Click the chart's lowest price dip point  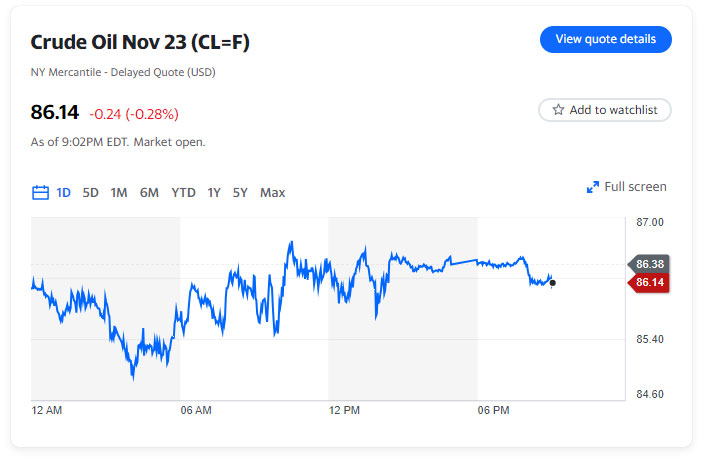point(133,378)
